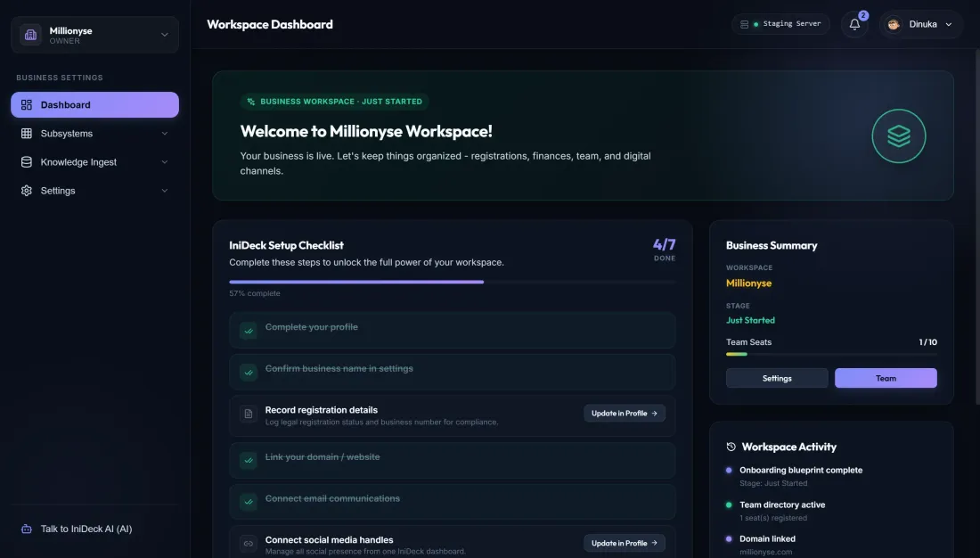Click the sparkle icon in Business Workspace badge

(251, 102)
